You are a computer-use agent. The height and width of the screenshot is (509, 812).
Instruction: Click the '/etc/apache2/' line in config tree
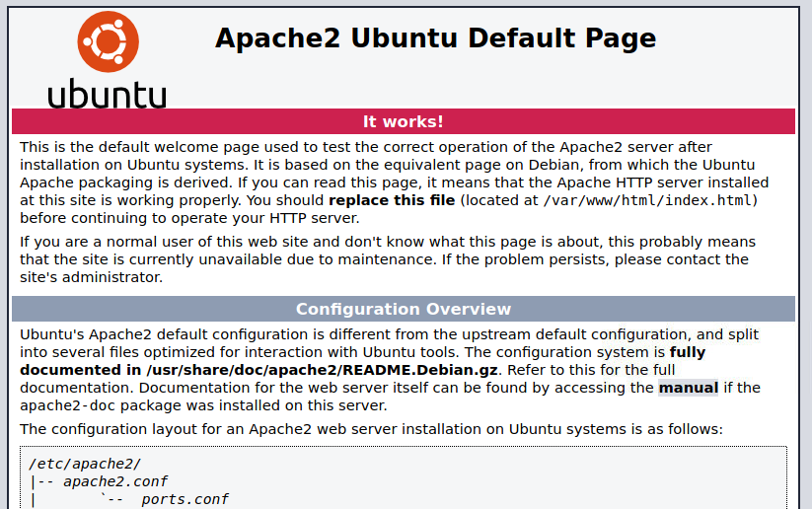click(x=85, y=464)
